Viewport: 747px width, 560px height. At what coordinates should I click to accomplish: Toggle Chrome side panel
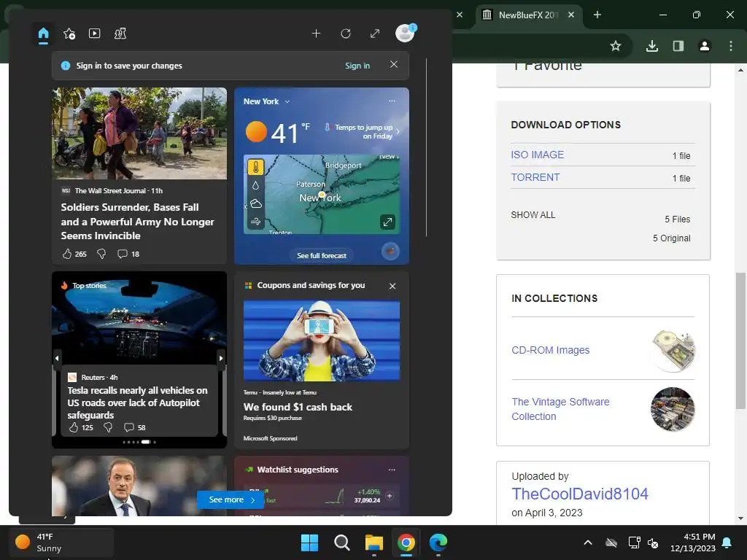tap(678, 46)
